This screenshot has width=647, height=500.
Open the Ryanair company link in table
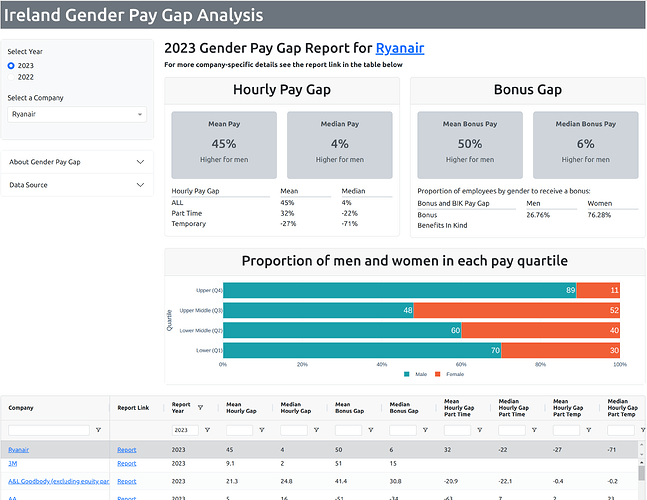click(x=19, y=450)
